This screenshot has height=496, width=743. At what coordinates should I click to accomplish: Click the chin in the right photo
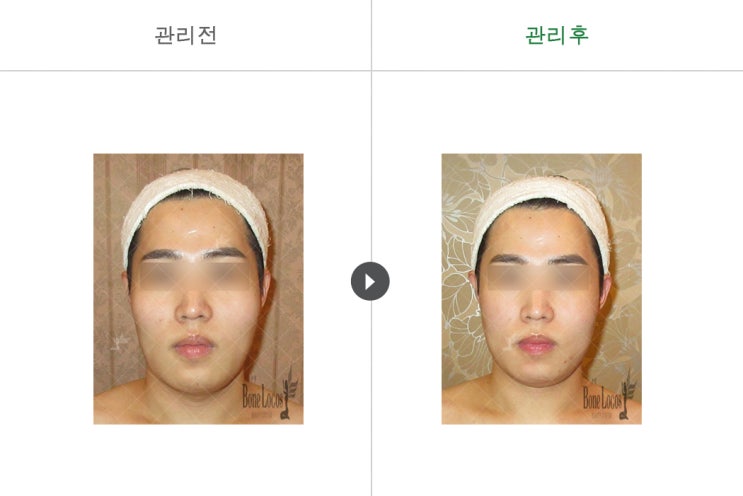536,374
